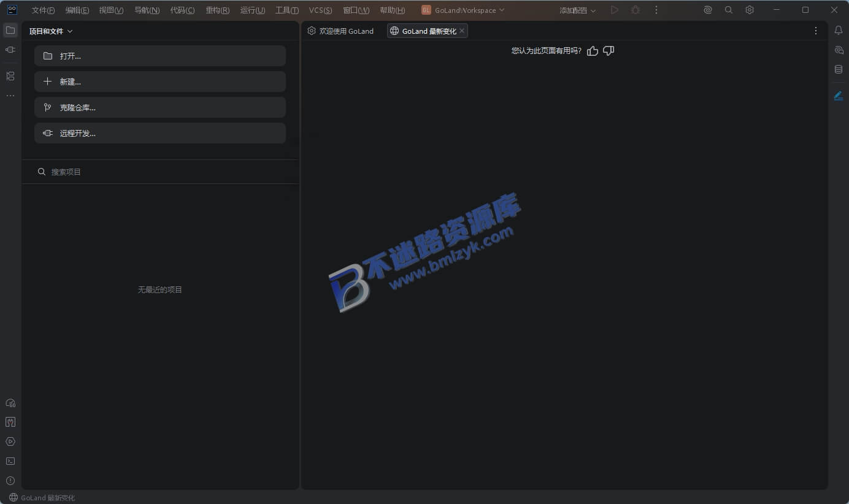Screen dimensions: 849x504
Task: Open the Problems warning icon panel
Action: pos(10,481)
